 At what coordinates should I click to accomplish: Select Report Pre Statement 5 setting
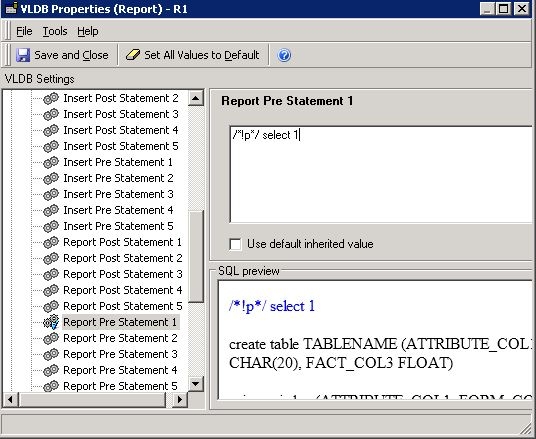[120, 386]
